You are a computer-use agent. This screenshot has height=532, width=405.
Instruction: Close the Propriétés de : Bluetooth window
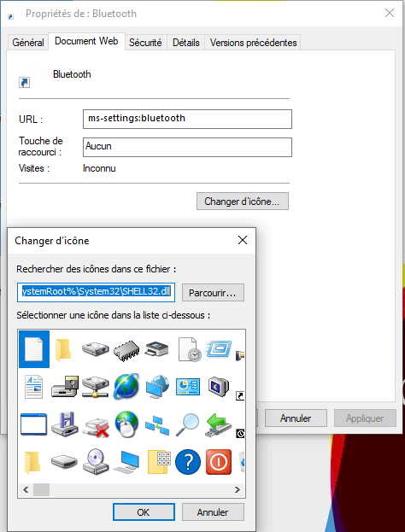click(x=390, y=13)
